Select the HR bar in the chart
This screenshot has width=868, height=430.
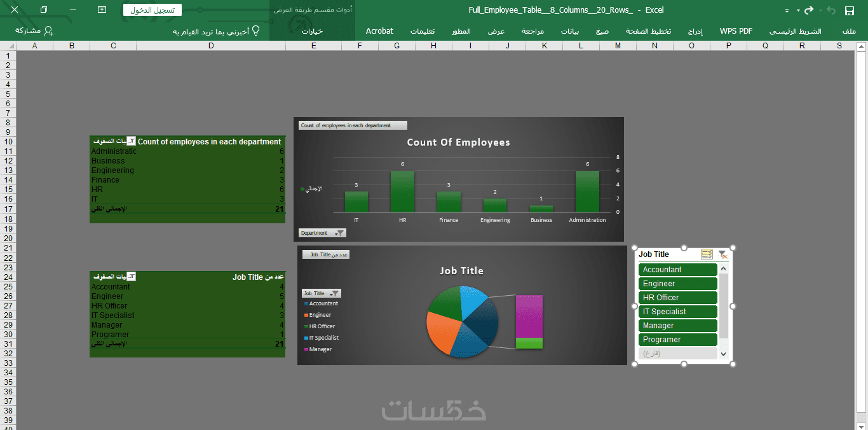[x=402, y=191]
